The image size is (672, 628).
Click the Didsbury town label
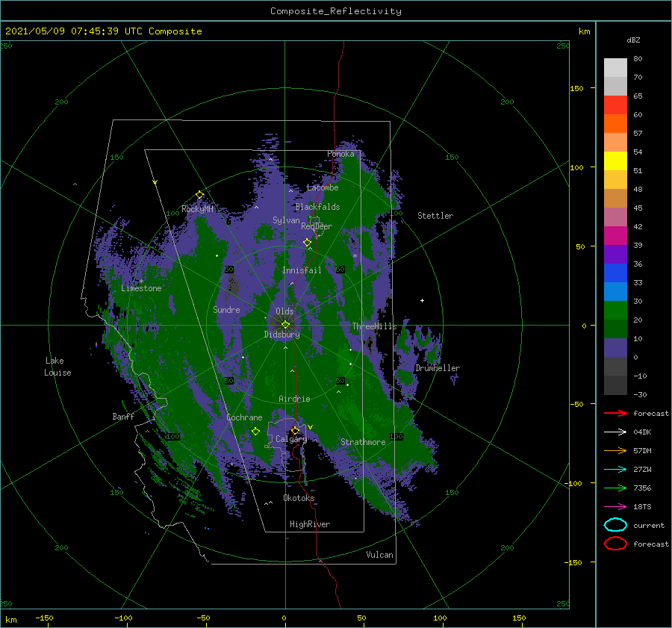pyautogui.click(x=282, y=335)
